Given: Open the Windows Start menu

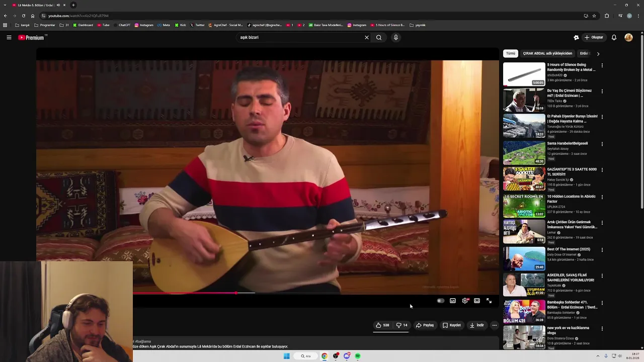Looking at the screenshot, I should [287, 356].
